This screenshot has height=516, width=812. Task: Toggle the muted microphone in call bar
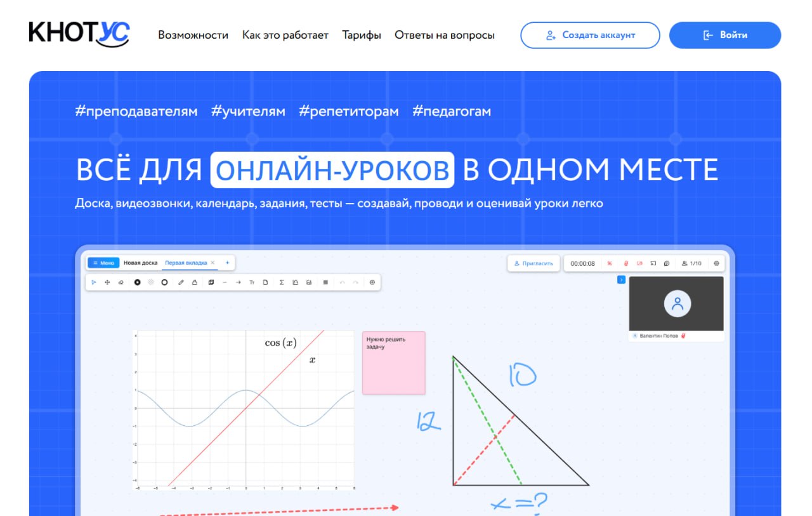tap(625, 263)
